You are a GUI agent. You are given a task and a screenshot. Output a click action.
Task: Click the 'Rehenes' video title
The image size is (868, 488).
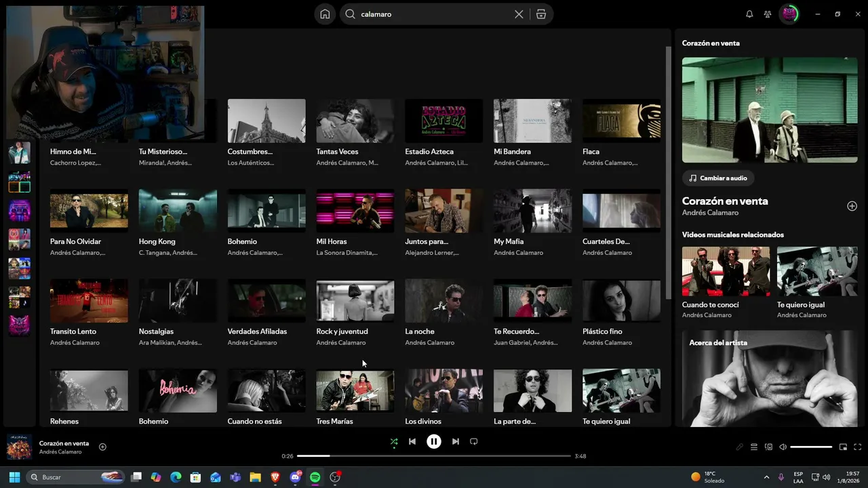[x=64, y=422]
